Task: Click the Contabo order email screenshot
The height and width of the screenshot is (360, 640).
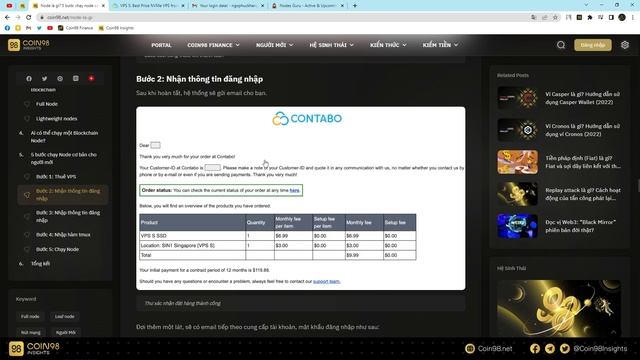Action: 301,198
